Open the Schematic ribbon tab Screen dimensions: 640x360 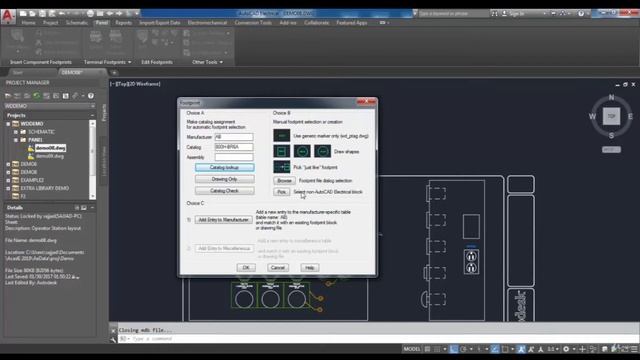click(77, 23)
